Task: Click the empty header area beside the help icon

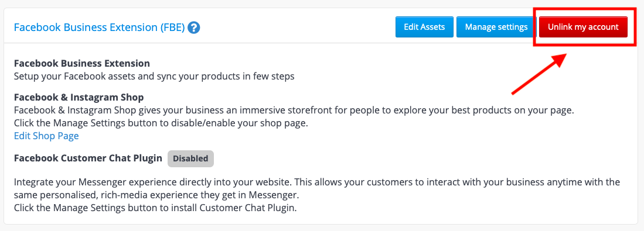Action: click(296, 28)
